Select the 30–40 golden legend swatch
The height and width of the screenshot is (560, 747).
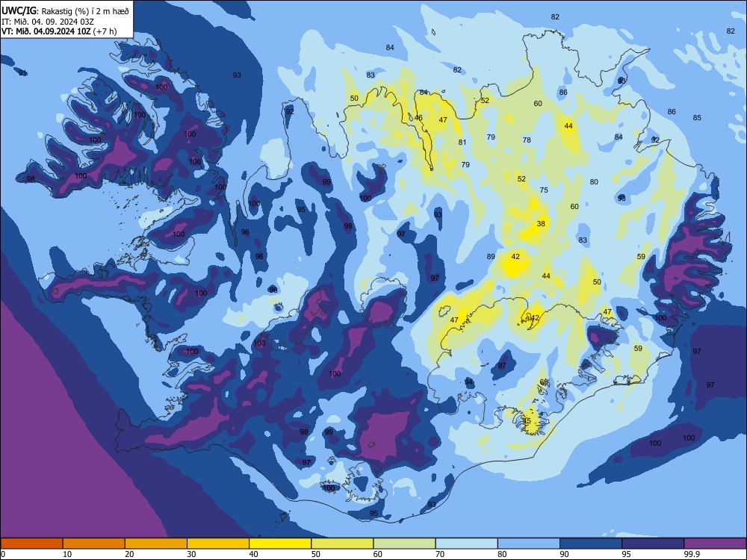218,544
